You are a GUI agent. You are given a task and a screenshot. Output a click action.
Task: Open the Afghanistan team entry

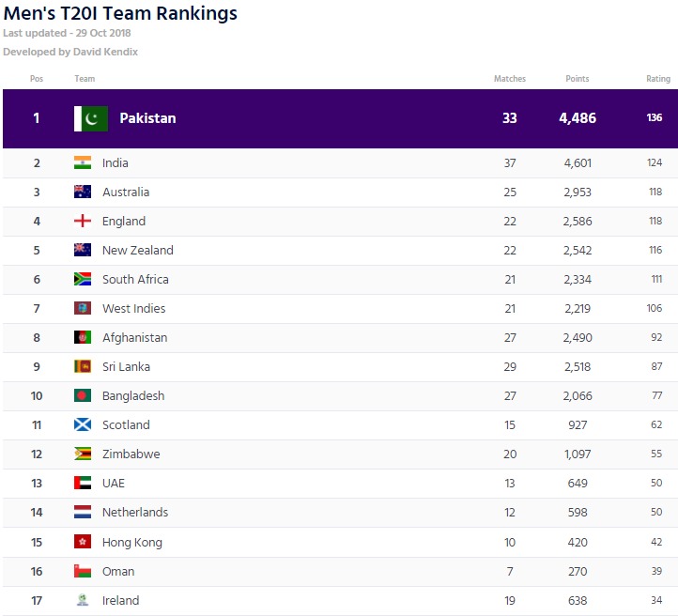tap(134, 337)
